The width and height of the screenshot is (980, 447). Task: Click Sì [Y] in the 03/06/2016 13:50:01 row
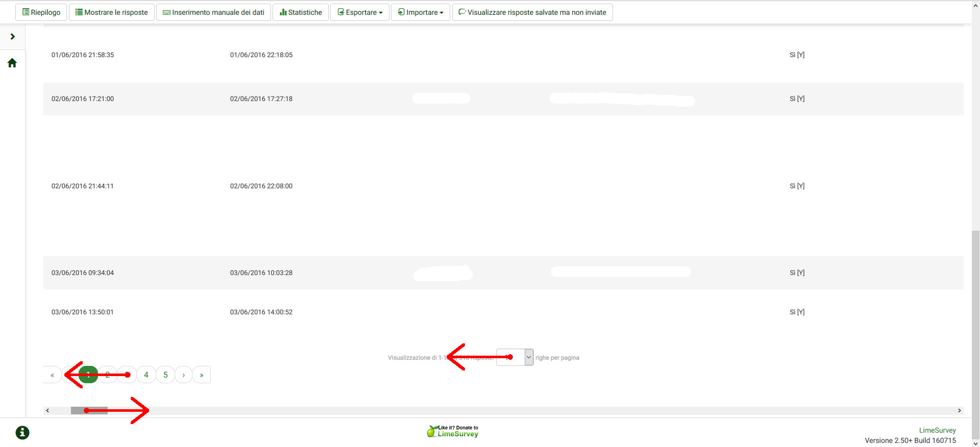[797, 312]
